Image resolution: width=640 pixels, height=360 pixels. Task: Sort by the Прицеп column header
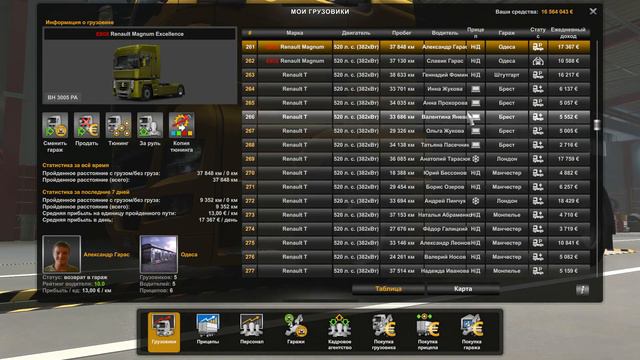476,33
